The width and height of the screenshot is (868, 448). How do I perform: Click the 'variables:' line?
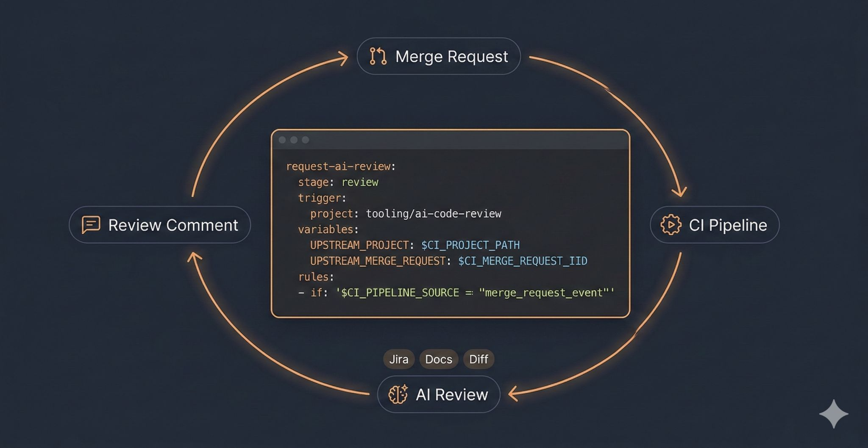tap(328, 230)
